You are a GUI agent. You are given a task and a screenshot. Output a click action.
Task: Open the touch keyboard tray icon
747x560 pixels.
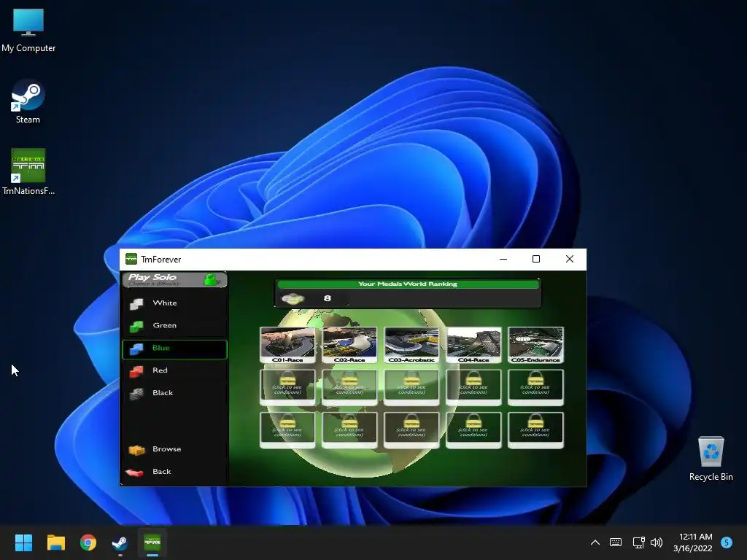click(616, 542)
